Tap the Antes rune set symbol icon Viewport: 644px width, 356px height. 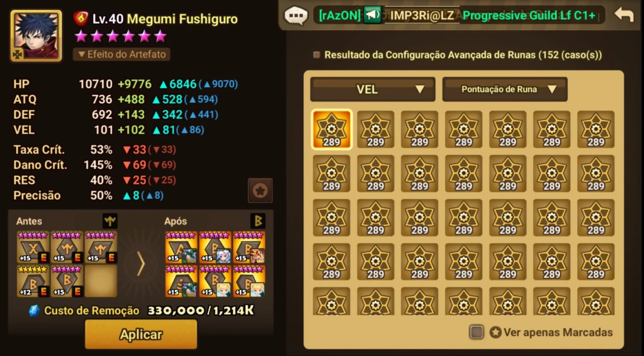tap(110, 221)
